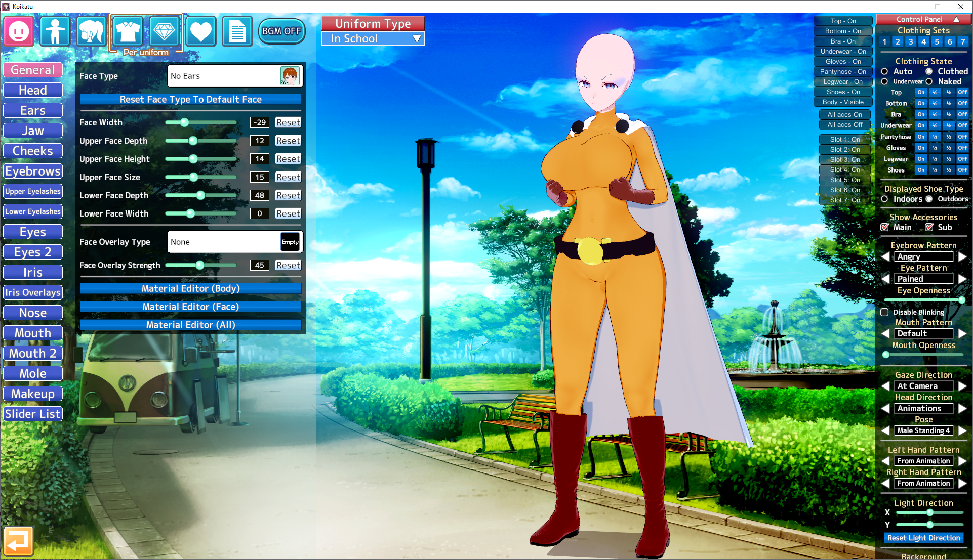Screen dimensions: 973x560
Task: Open the document save/load icon
Action: pyautogui.click(x=237, y=31)
